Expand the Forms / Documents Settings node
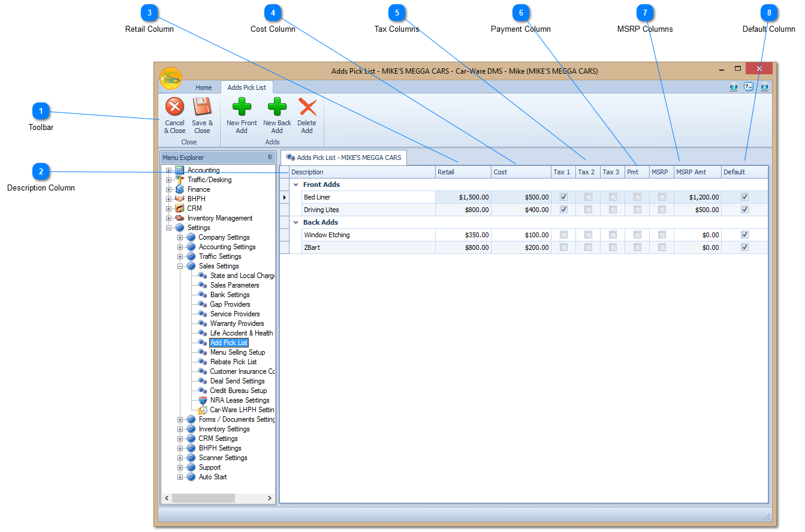805x532 pixels. tap(180, 419)
